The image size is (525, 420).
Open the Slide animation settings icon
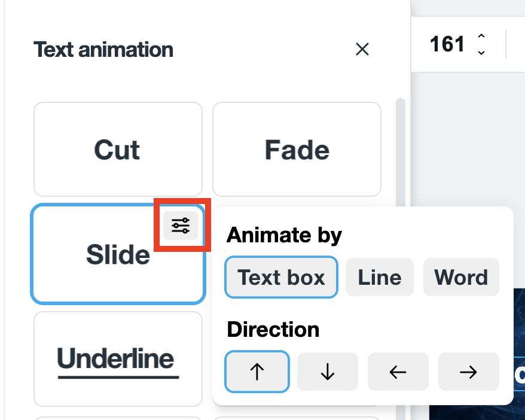pos(181,226)
